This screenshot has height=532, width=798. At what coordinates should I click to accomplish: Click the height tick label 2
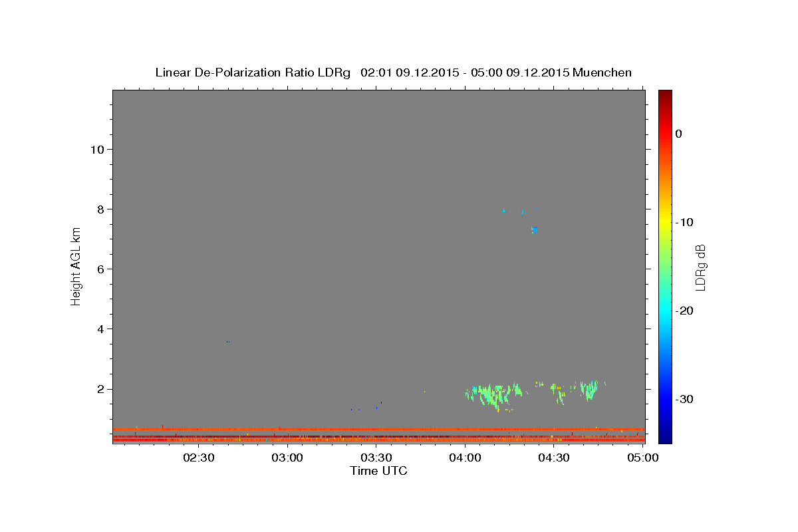pyautogui.click(x=100, y=389)
